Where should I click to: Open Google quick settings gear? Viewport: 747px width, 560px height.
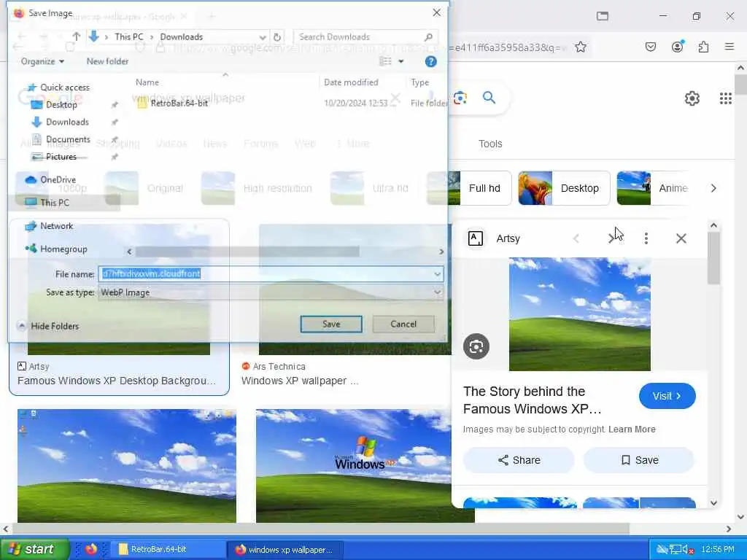pyautogui.click(x=692, y=98)
